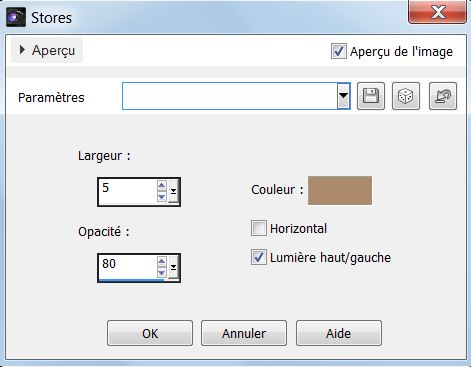This screenshot has height=367, width=471.
Task: Randomize parameters with the dice icon
Action: coord(406,96)
